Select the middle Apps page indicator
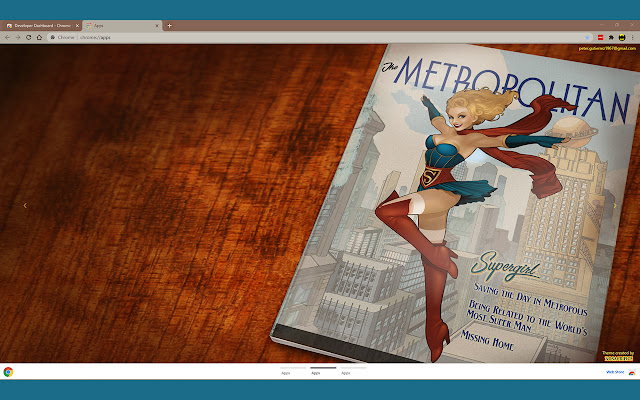The image size is (640, 400). (323, 371)
